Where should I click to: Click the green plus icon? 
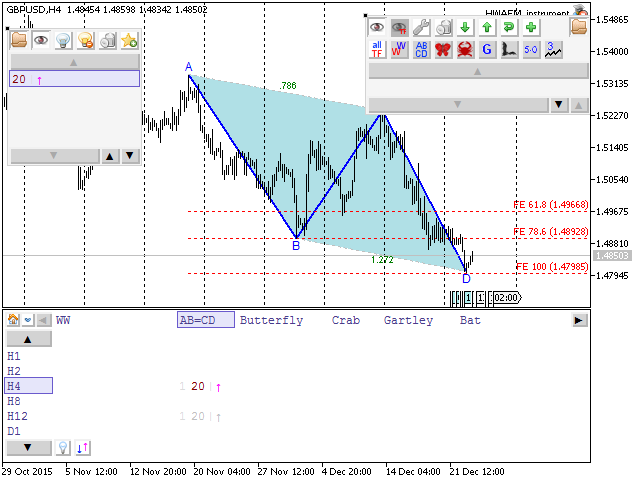click(x=531, y=27)
